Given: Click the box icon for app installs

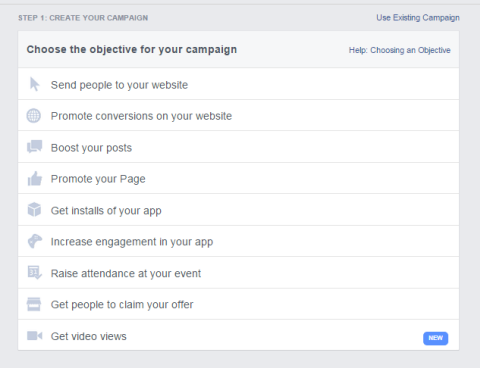Looking at the screenshot, I should pos(34,210).
